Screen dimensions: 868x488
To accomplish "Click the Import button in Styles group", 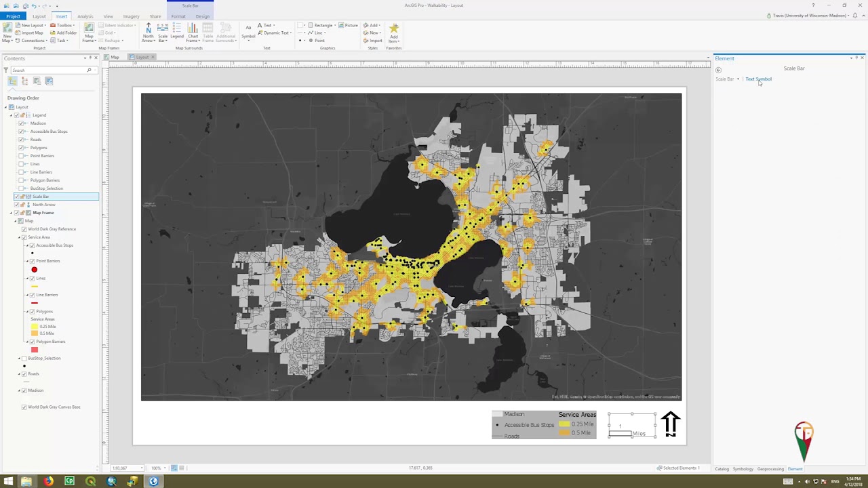I will click(372, 41).
